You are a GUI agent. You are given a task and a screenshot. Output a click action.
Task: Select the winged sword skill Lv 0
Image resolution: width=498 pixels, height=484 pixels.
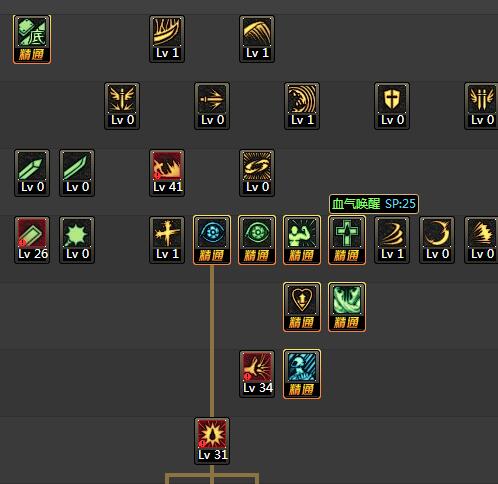point(122,106)
